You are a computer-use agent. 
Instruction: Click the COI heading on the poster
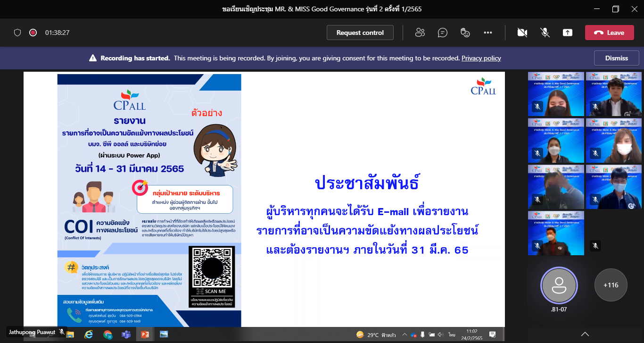[x=78, y=226]
